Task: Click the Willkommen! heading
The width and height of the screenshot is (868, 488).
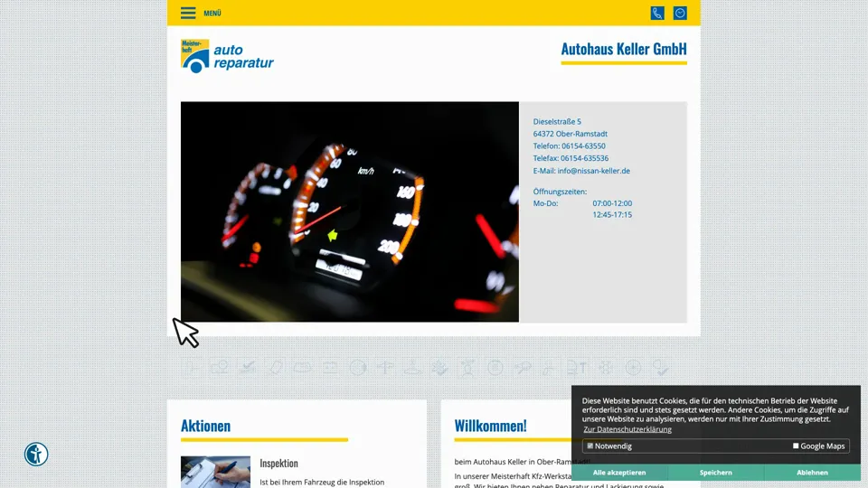Action: coord(490,426)
